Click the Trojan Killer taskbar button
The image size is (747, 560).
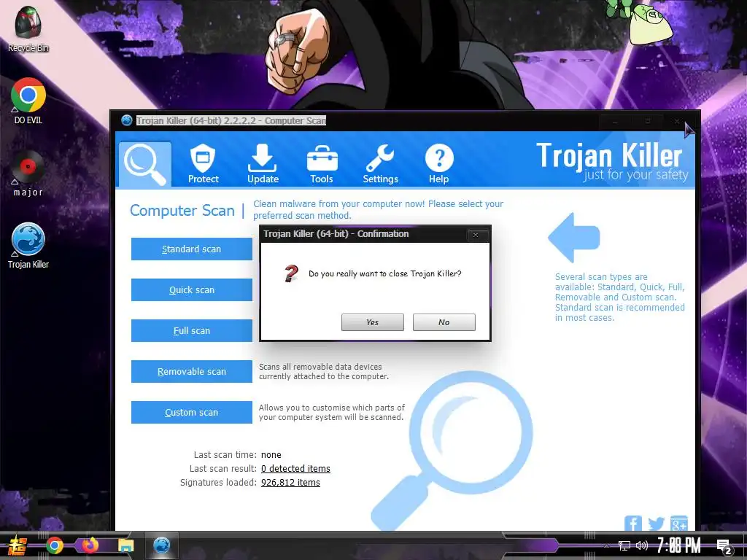161,545
